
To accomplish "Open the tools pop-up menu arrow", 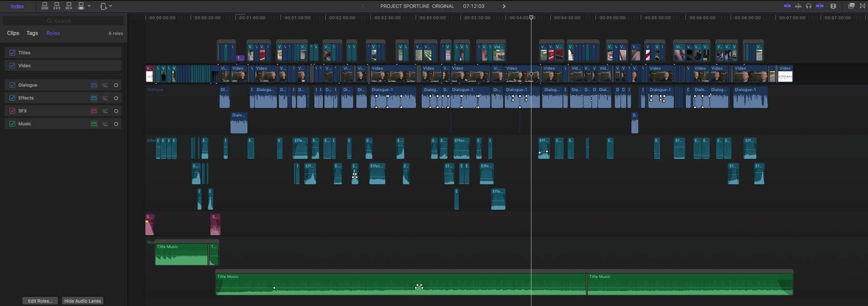I will pos(111,6).
